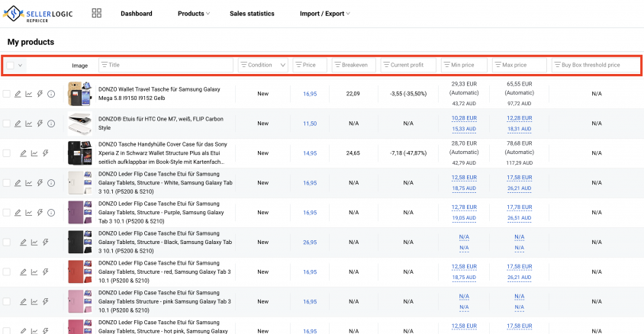Viewport: 644px width, 334px height.
Task: Check the Sony Xperia Z Tasche row
Action: pos(7,153)
